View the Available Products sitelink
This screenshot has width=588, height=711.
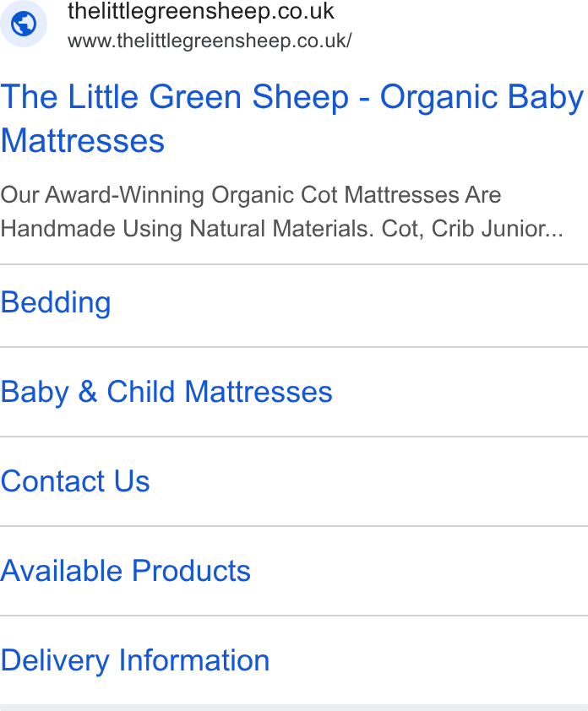click(x=126, y=571)
